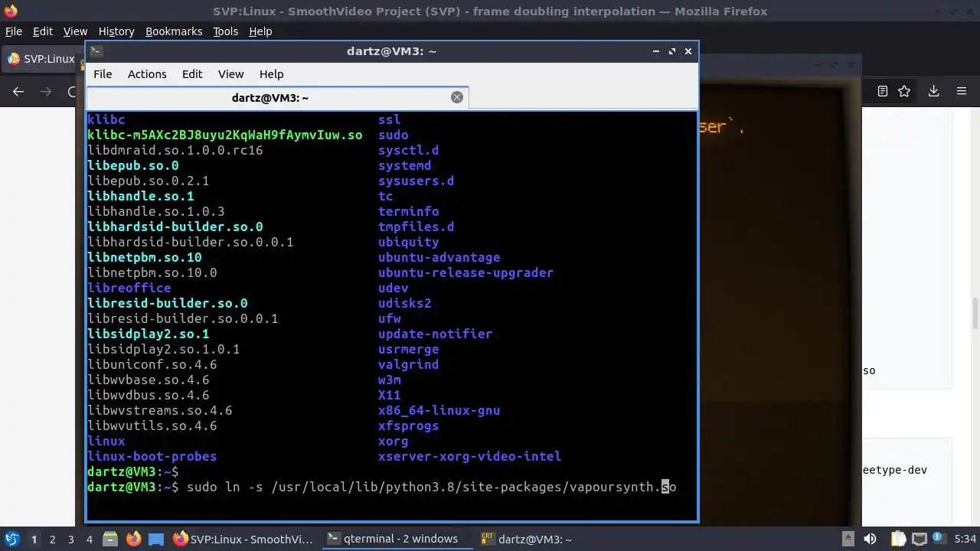Select the dartz@VM3:~ terminal tab
Screen dimensions: 980x551
click(x=276, y=98)
